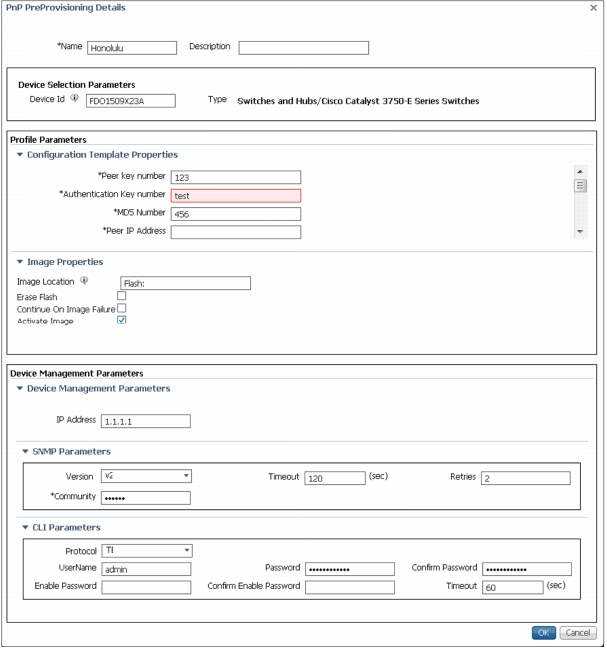
Task: Click the SNMP Community field
Action: (x=146, y=498)
